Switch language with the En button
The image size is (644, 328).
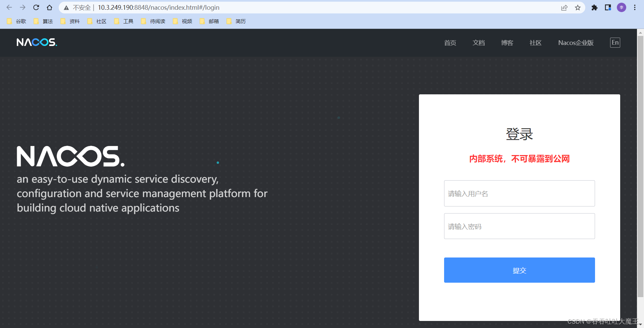tap(615, 43)
